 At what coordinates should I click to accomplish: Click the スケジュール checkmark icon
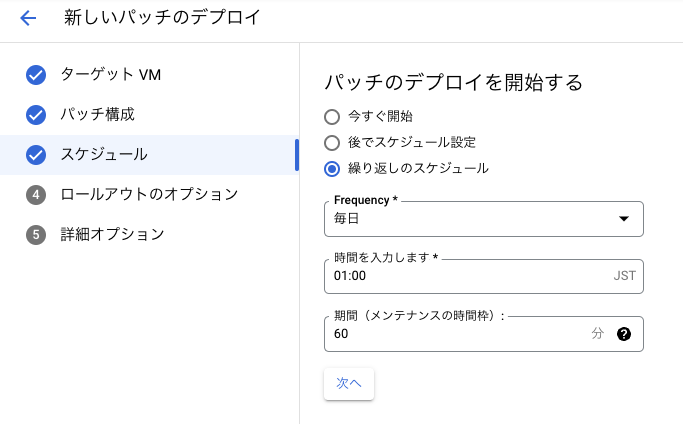(x=36, y=155)
